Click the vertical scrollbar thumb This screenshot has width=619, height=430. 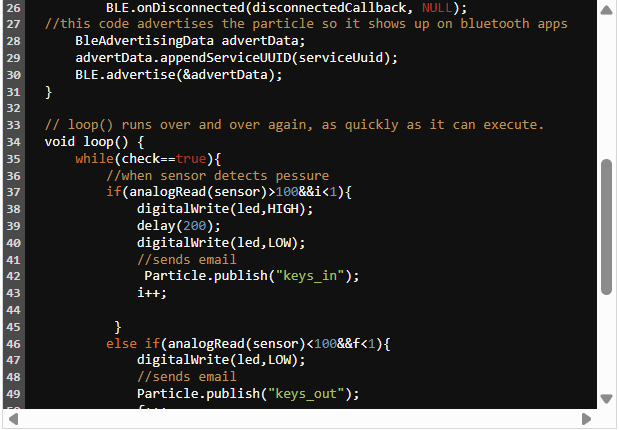[x=606, y=226]
